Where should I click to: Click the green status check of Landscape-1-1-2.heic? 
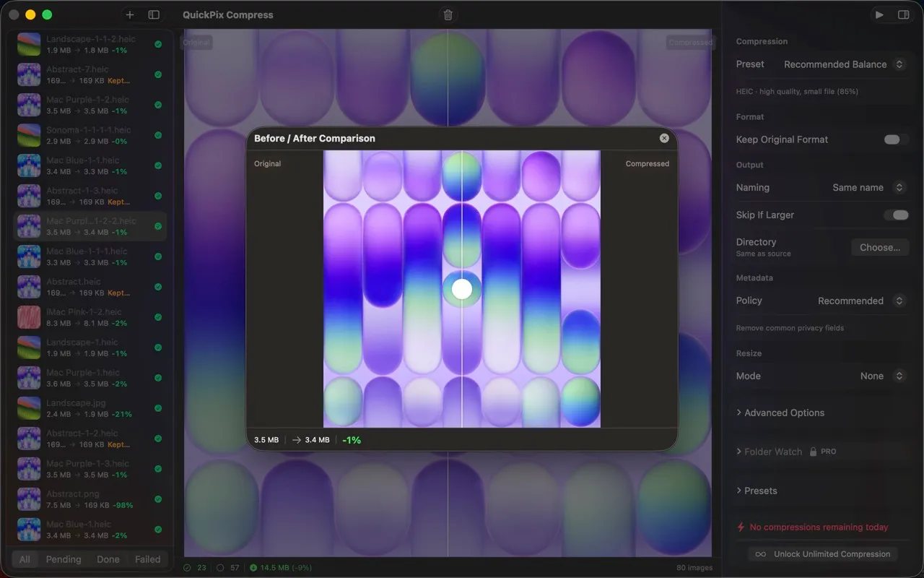[158, 44]
